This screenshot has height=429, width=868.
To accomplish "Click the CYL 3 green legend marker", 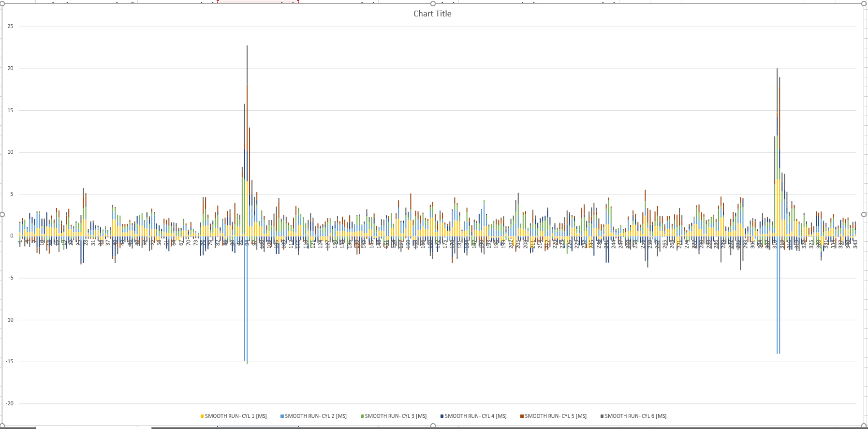I will [362, 416].
